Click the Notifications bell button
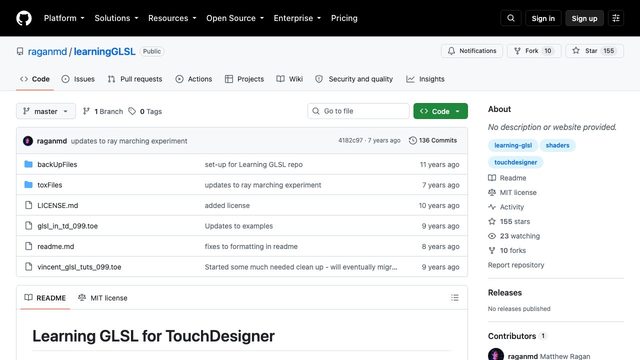Viewport: 640px width, 360px height. coord(472,51)
